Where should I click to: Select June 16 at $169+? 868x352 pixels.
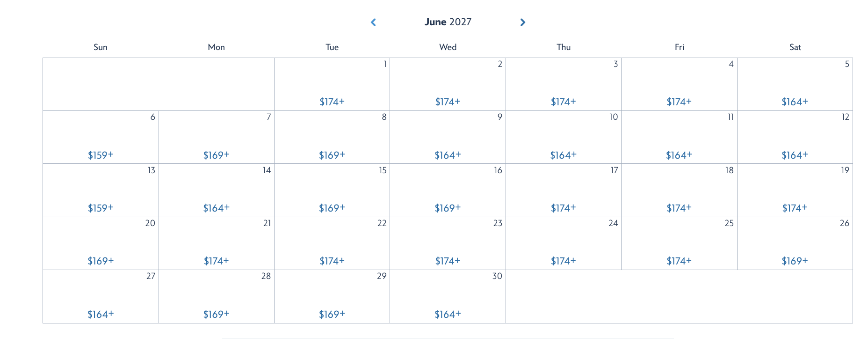(448, 208)
